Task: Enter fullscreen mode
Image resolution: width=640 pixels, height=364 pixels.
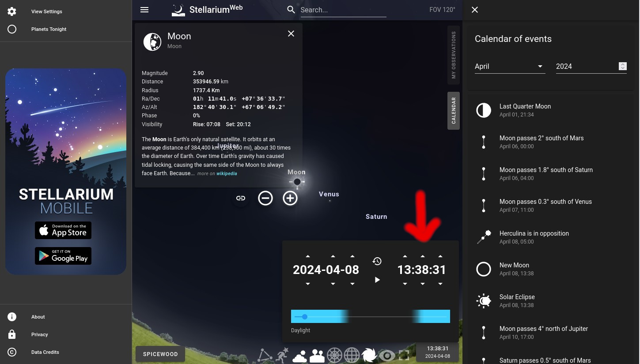Action: pyautogui.click(x=404, y=355)
